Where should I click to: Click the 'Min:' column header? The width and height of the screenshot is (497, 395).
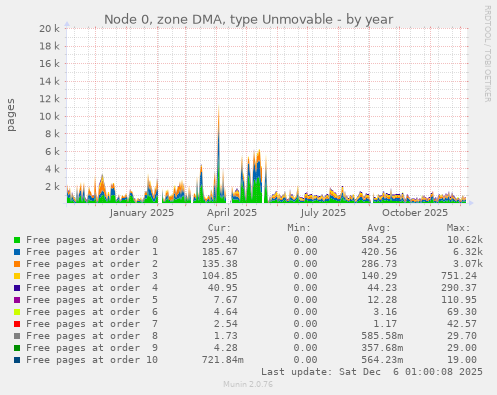click(299, 228)
